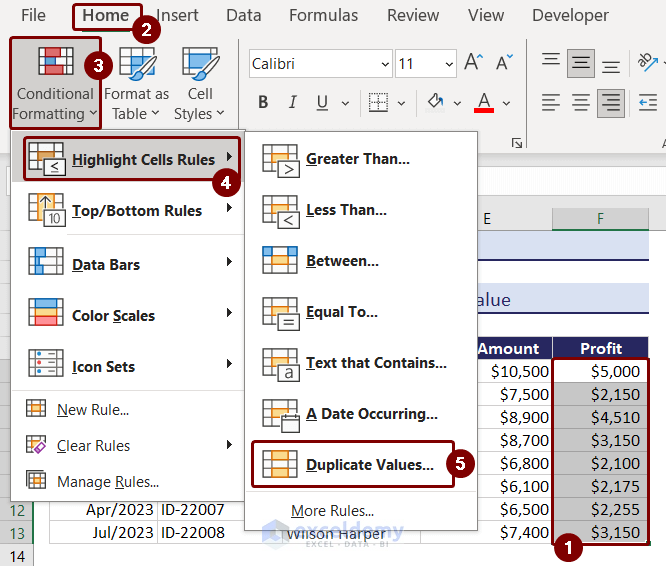Switch to the Data tab
The image size is (666, 566).
click(243, 15)
